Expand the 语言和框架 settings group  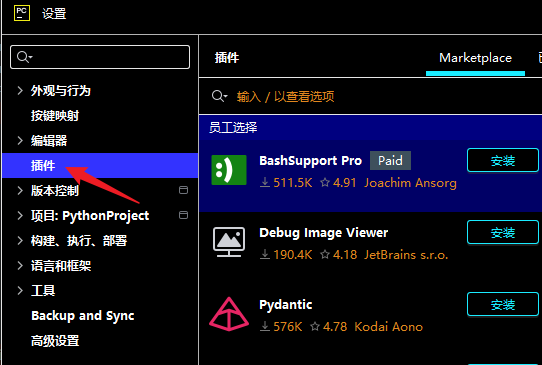pos(20,265)
